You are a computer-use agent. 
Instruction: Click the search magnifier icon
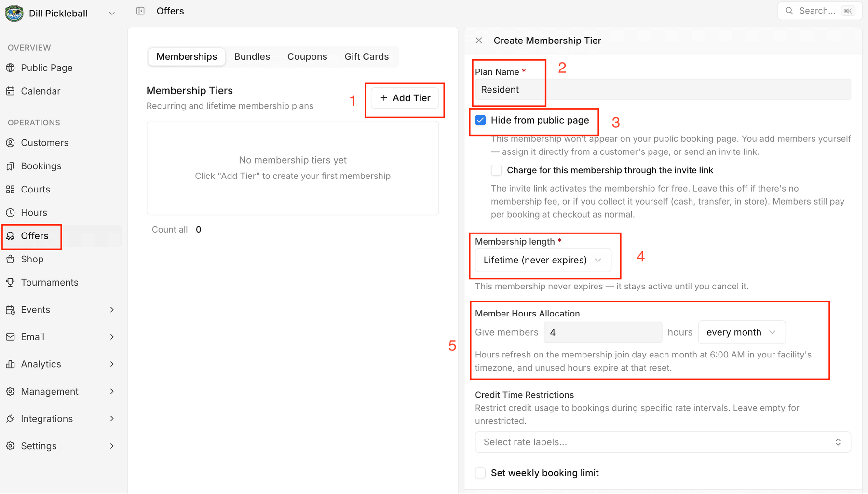[x=789, y=11]
